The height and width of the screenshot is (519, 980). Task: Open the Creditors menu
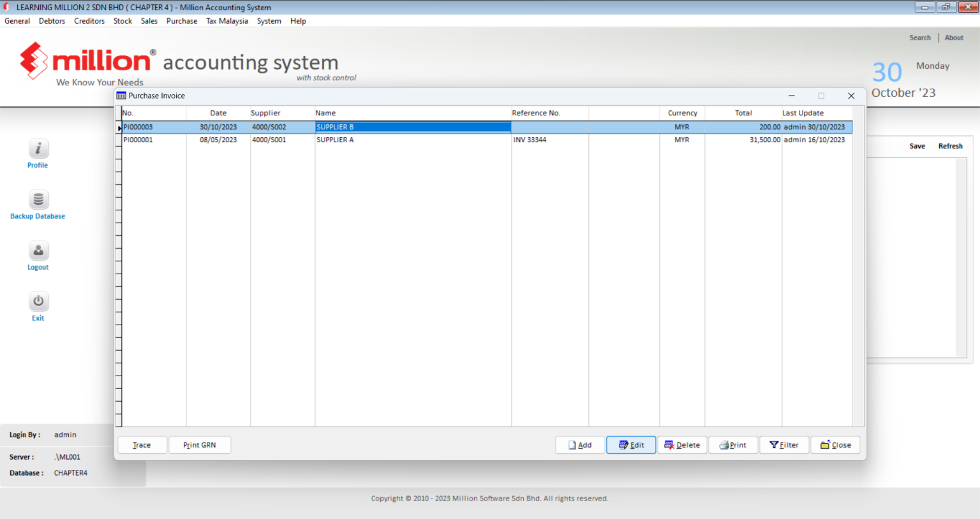tap(89, 21)
